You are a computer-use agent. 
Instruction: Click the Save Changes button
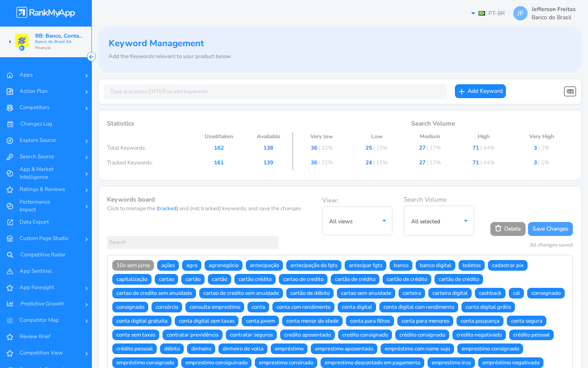click(550, 229)
